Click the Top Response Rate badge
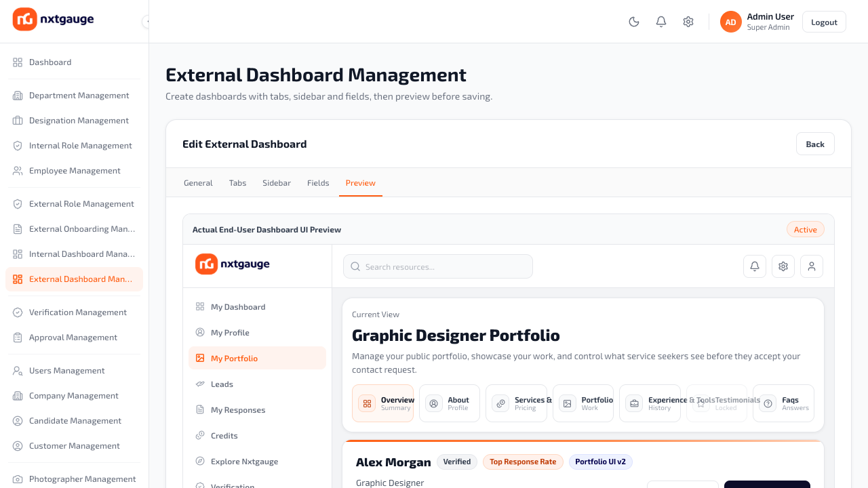This screenshot has height=488, width=868. click(x=523, y=462)
